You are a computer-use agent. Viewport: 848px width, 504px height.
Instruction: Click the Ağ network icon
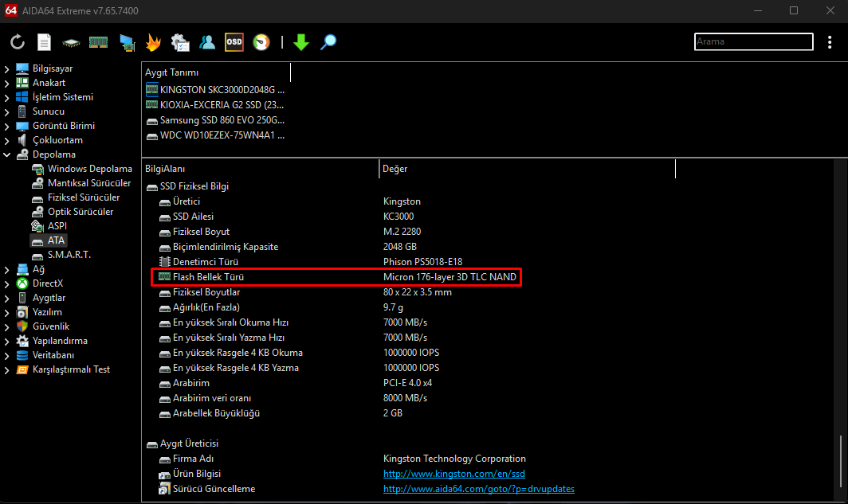22,269
